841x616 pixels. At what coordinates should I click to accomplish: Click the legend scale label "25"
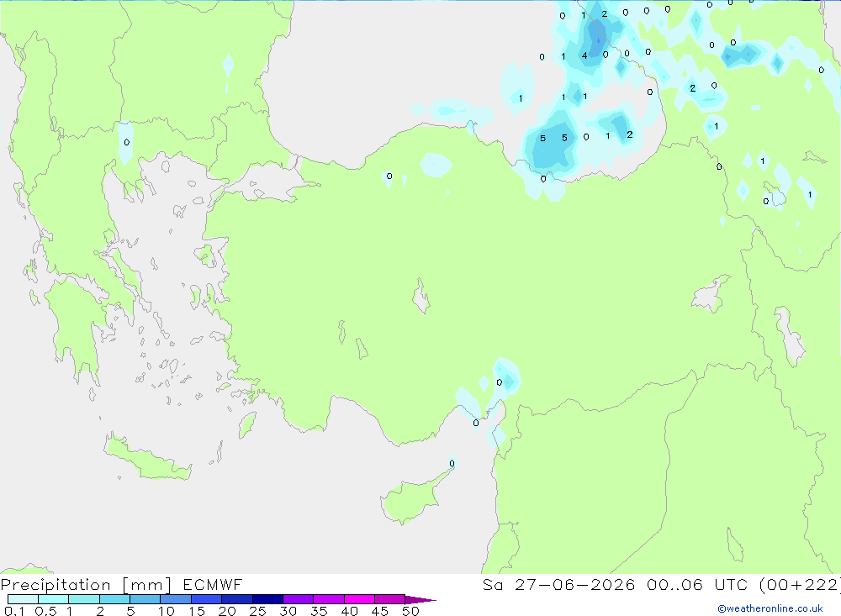point(258,611)
